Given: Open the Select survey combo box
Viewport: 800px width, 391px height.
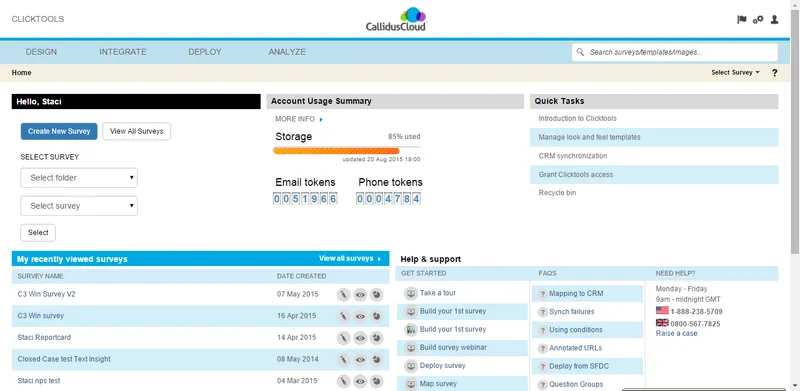Looking at the screenshot, I should pyautogui.click(x=79, y=206).
